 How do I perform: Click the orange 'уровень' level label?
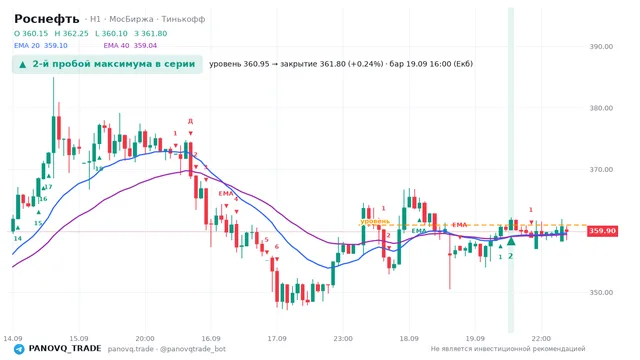point(375,221)
